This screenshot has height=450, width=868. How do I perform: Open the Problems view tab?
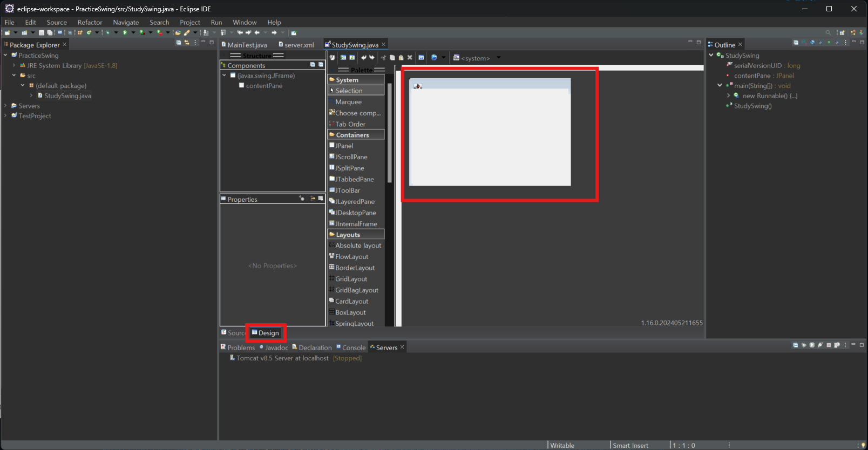pyautogui.click(x=238, y=347)
